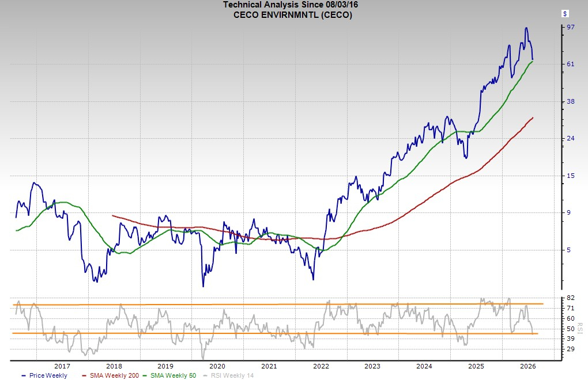The image size is (588, 380).
Task: Click the 2020 x-axis year label
Action: click(217, 366)
